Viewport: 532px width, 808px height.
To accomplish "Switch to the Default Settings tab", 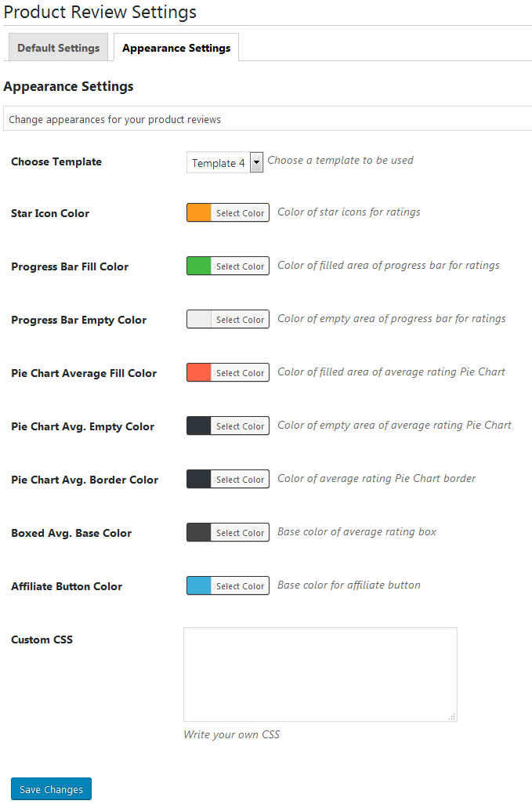I will pyautogui.click(x=59, y=48).
